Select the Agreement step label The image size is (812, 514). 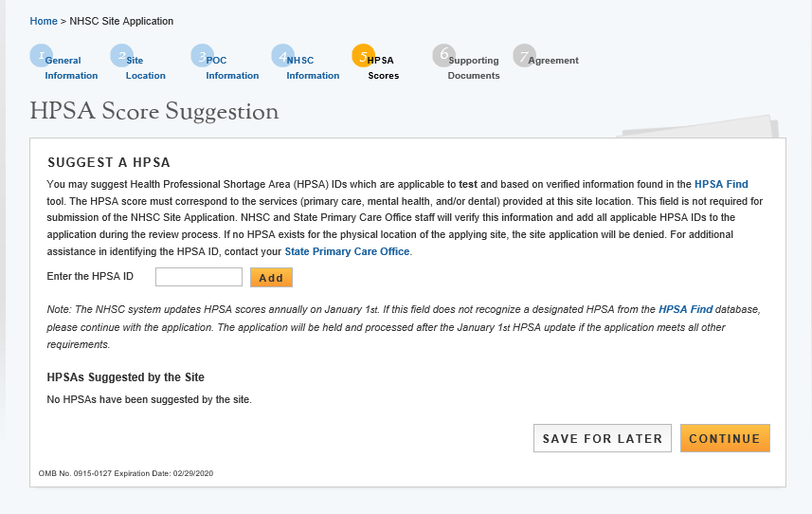[x=553, y=61]
